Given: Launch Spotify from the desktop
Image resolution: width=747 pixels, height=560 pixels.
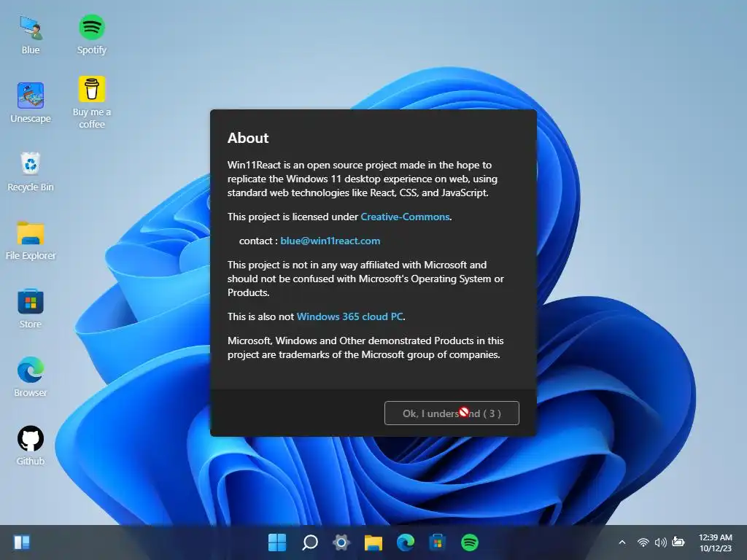Looking at the screenshot, I should click(91, 35).
